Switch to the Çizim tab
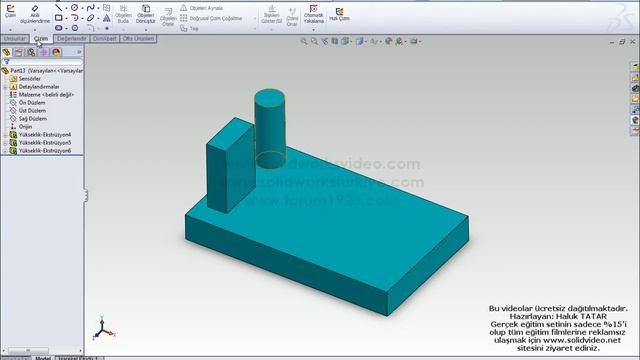 point(41,39)
